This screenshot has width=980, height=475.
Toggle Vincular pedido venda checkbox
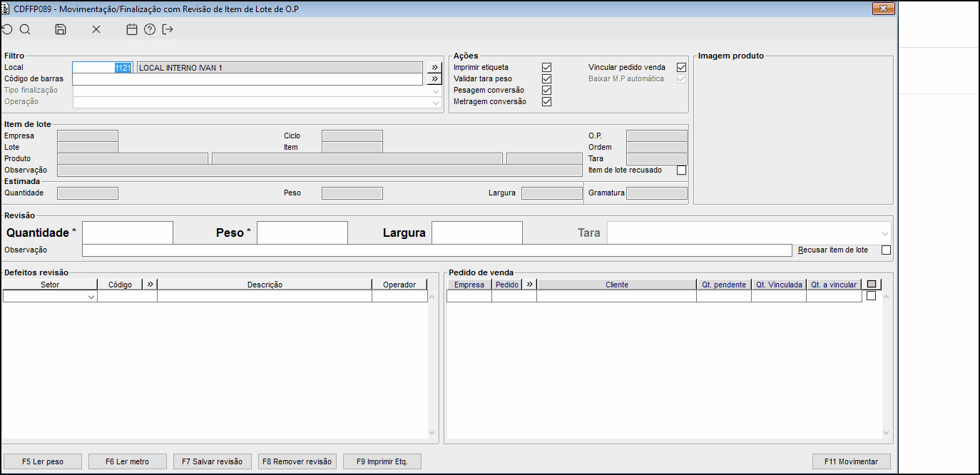pyautogui.click(x=681, y=67)
